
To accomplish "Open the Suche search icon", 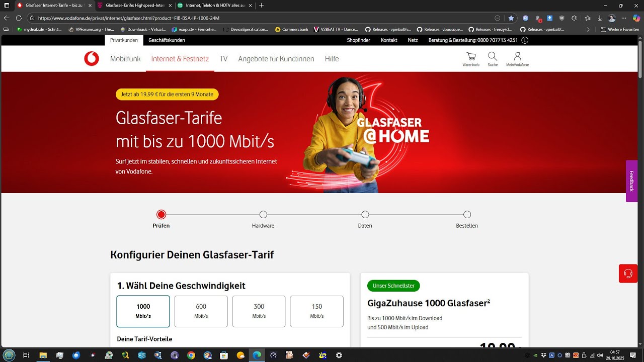I will click(493, 59).
